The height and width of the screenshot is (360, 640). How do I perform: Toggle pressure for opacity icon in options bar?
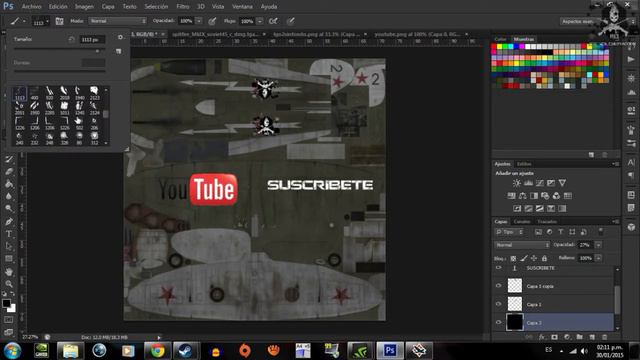[x=212, y=21]
